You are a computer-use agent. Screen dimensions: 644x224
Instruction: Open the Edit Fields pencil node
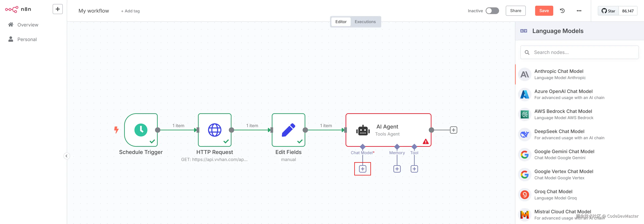click(x=288, y=130)
